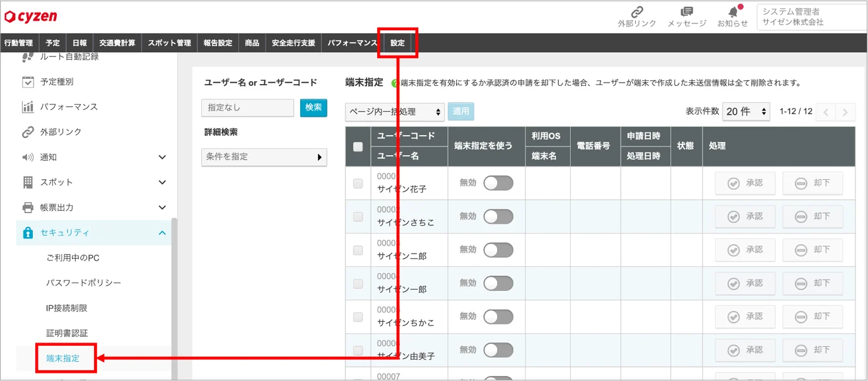Open the 設定 top menu
The height and width of the screenshot is (381, 868).
tap(397, 43)
